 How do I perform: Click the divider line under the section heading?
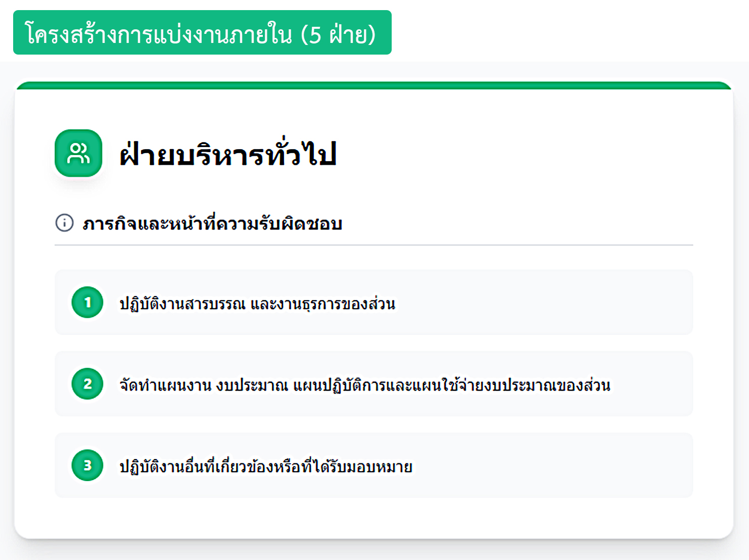coord(374,245)
